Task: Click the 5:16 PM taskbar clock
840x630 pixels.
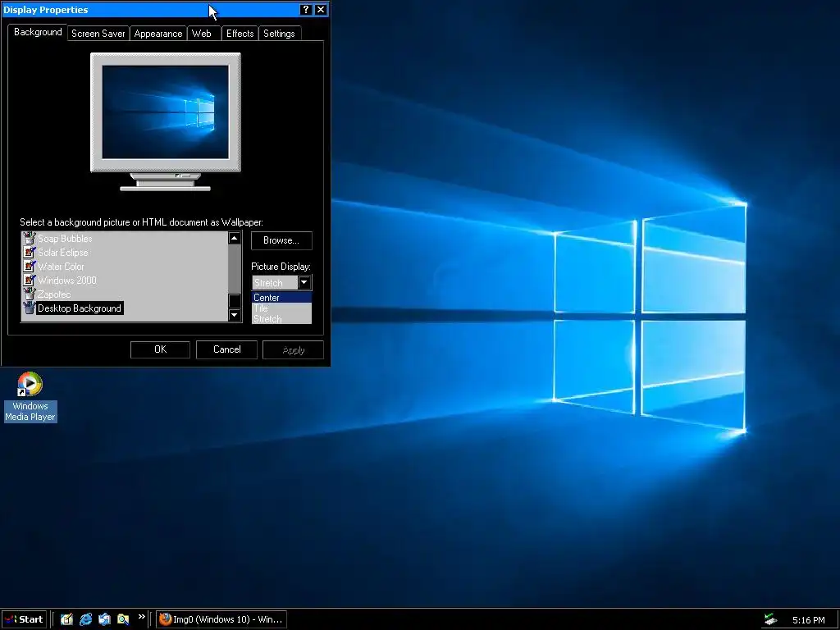Action: 808,620
